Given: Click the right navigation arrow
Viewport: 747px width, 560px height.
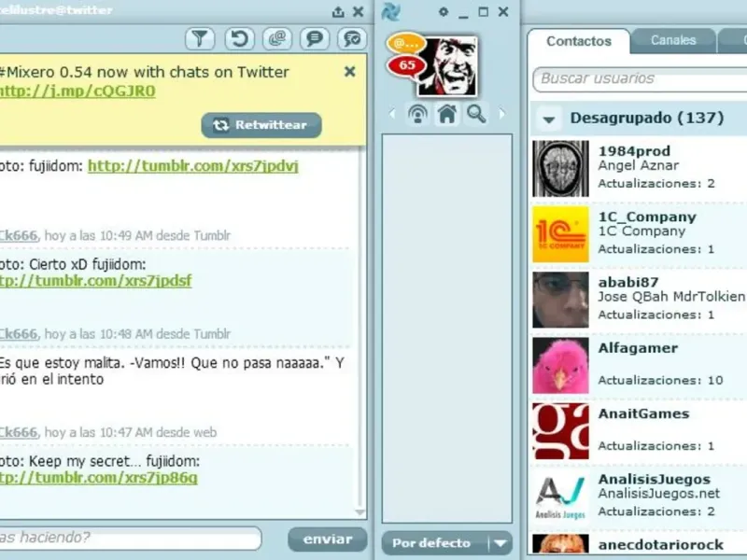Looking at the screenshot, I should click(x=501, y=114).
